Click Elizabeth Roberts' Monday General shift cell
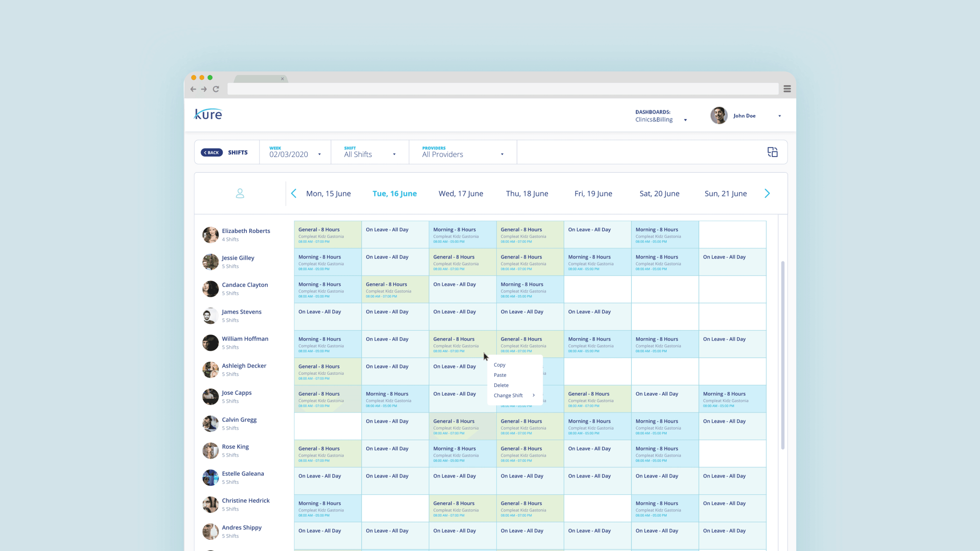This screenshot has height=551, width=980. (327, 235)
